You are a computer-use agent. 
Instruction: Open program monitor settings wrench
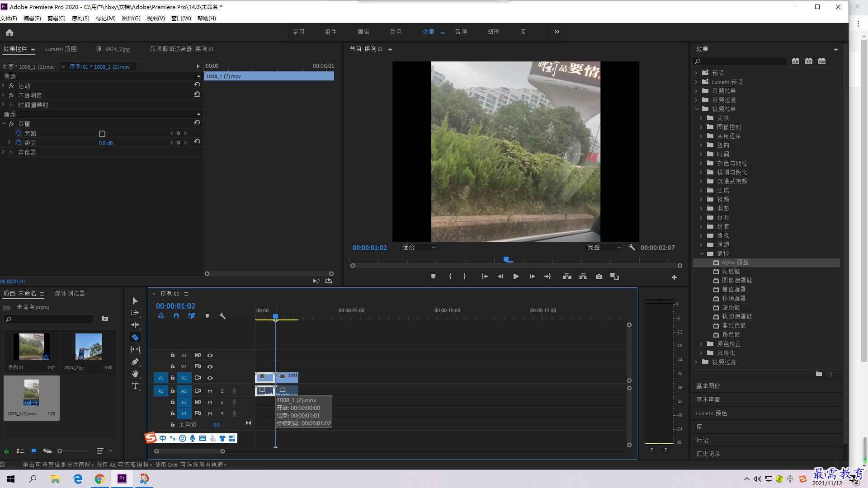632,248
